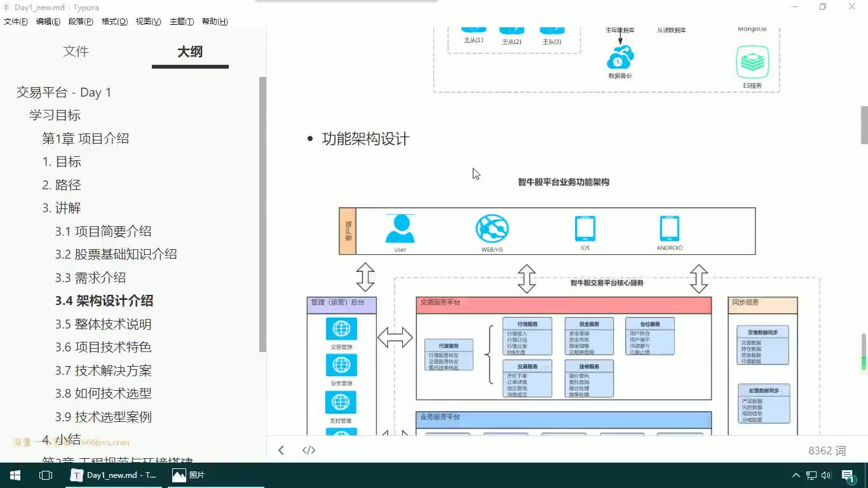Click the 交易服务平台 header in diagram

click(x=564, y=305)
